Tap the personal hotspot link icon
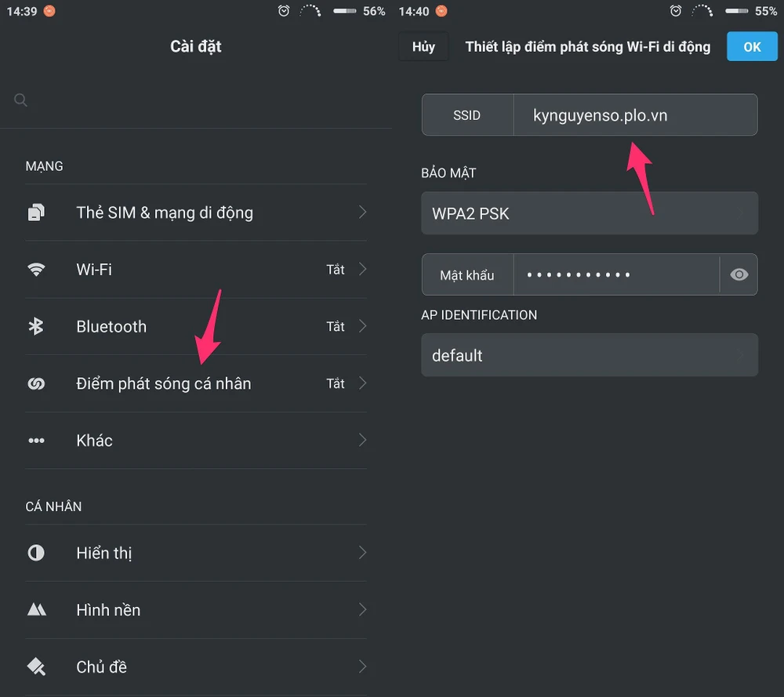The height and width of the screenshot is (697, 784). point(36,384)
